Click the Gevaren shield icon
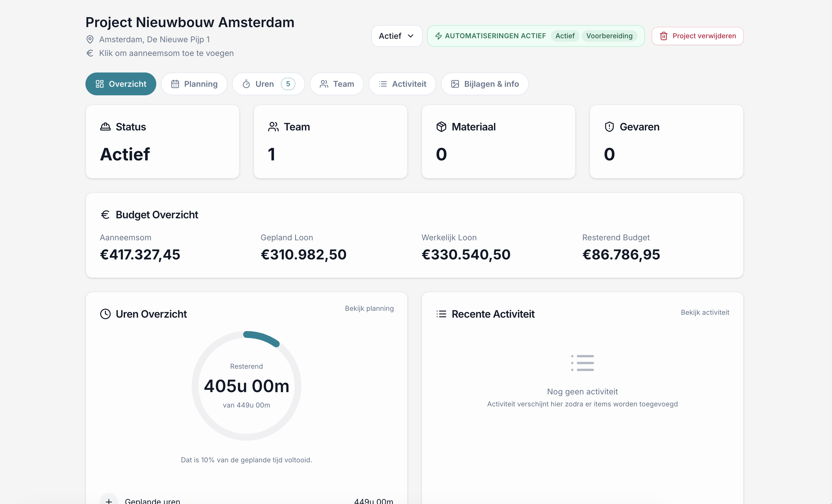 coord(609,127)
